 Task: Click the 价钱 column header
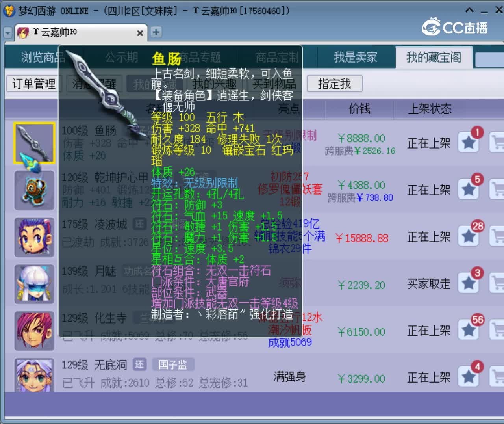point(359,109)
